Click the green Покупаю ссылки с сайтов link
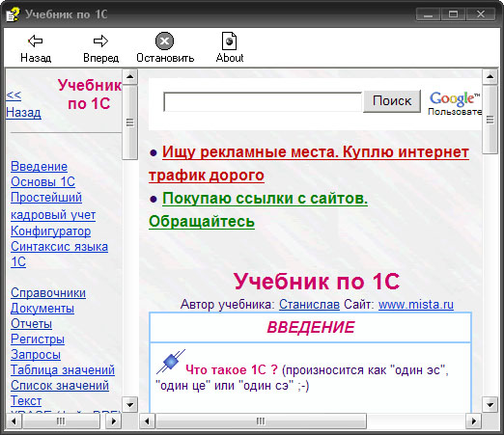Viewport: 504px width, 435px height. pos(258,210)
